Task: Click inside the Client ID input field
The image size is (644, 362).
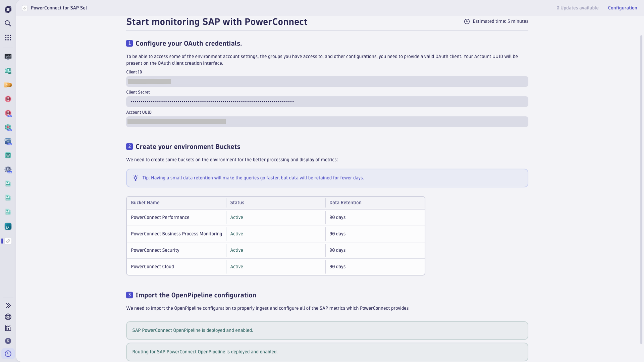Action: 327,81
